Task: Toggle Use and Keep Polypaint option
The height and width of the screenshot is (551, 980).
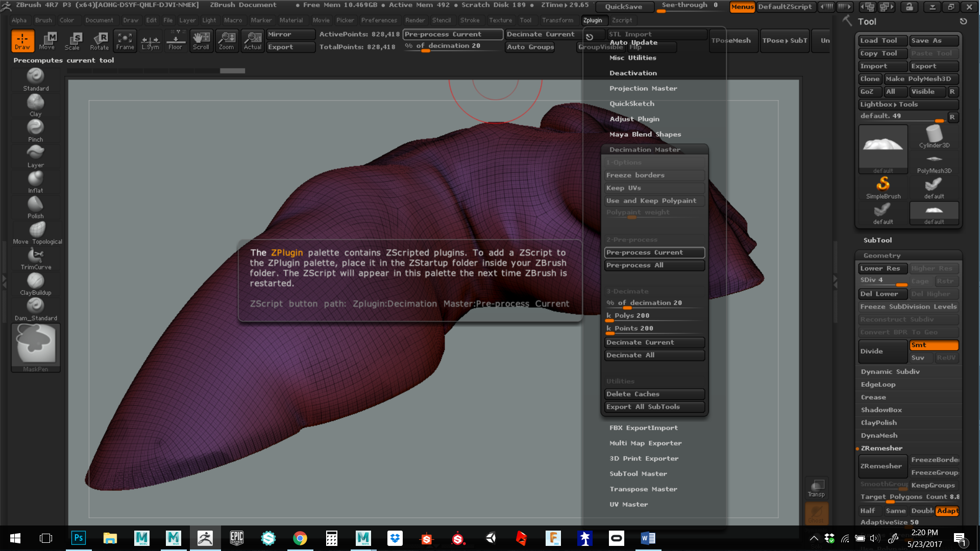Action: [x=654, y=201]
